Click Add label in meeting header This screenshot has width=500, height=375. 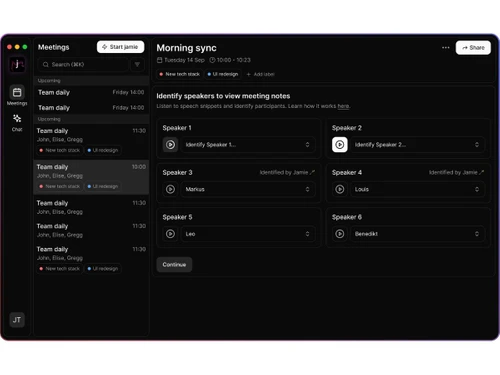coord(260,74)
